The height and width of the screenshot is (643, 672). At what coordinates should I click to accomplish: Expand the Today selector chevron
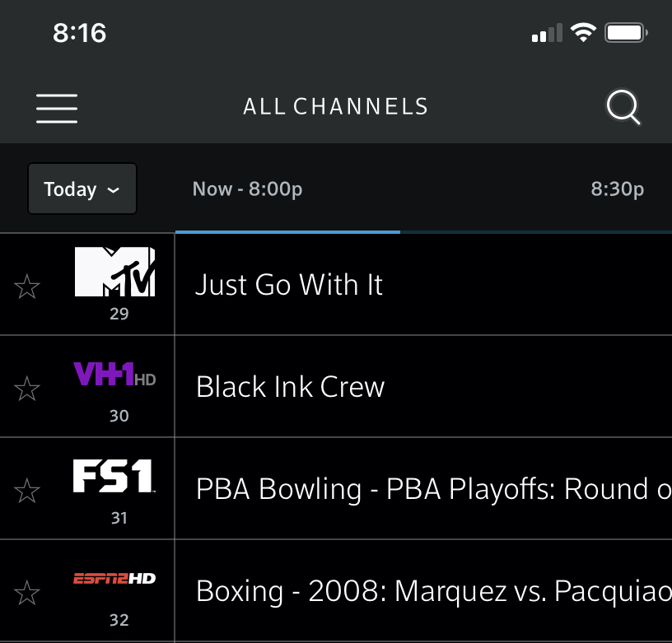tap(114, 190)
